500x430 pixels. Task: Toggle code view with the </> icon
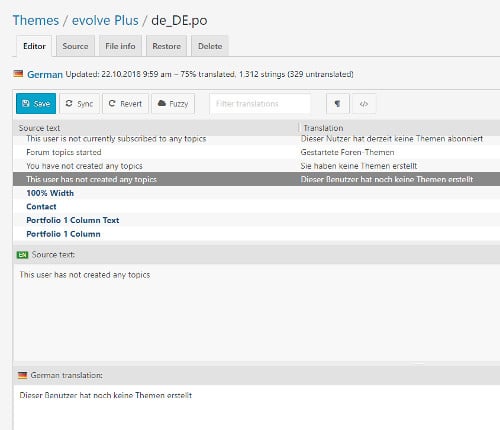[x=364, y=104]
